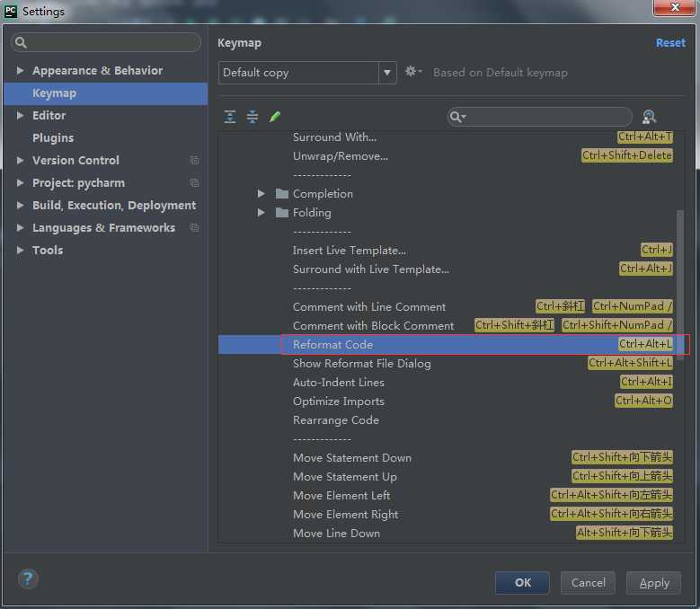Screen dimensions: 700x609
Task: Expand Appearance & Behavior settings
Action: tap(20, 70)
